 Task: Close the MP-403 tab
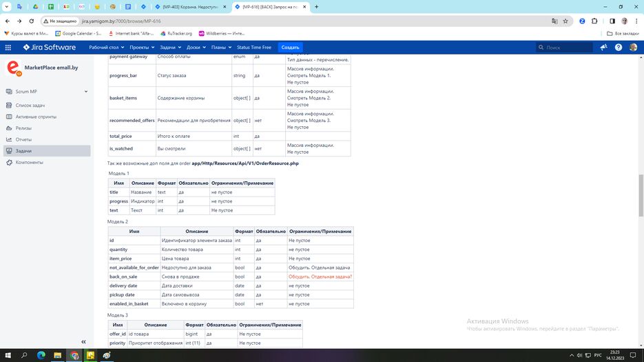pyautogui.click(x=225, y=7)
